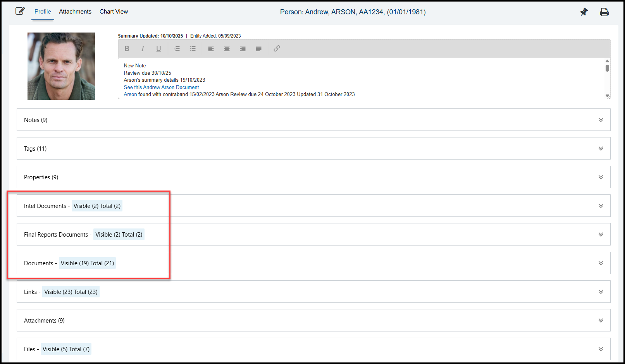Click the person's profile photo
Viewport: 625px width, 364px height.
pyautogui.click(x=61, y=66)
